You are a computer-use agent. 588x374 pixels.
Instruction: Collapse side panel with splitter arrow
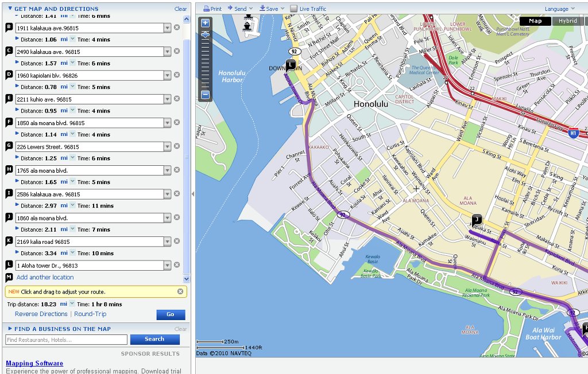[x=193, y=194]
